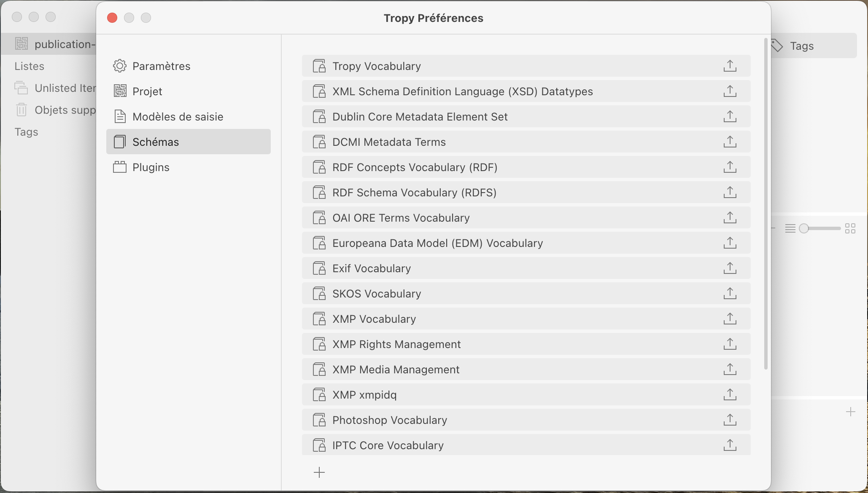
Task: Click export icon for IPTC Core Vocabulary
Action: coord(730,445)
